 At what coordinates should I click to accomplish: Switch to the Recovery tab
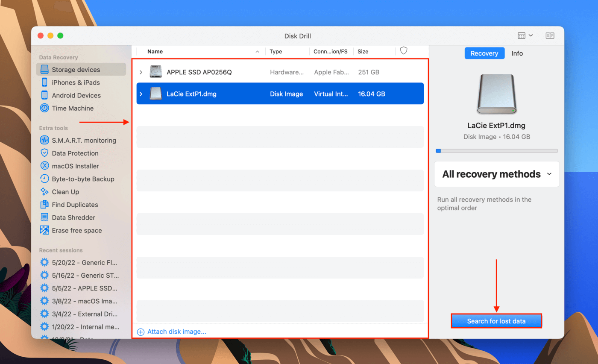(x=484, y=53)
